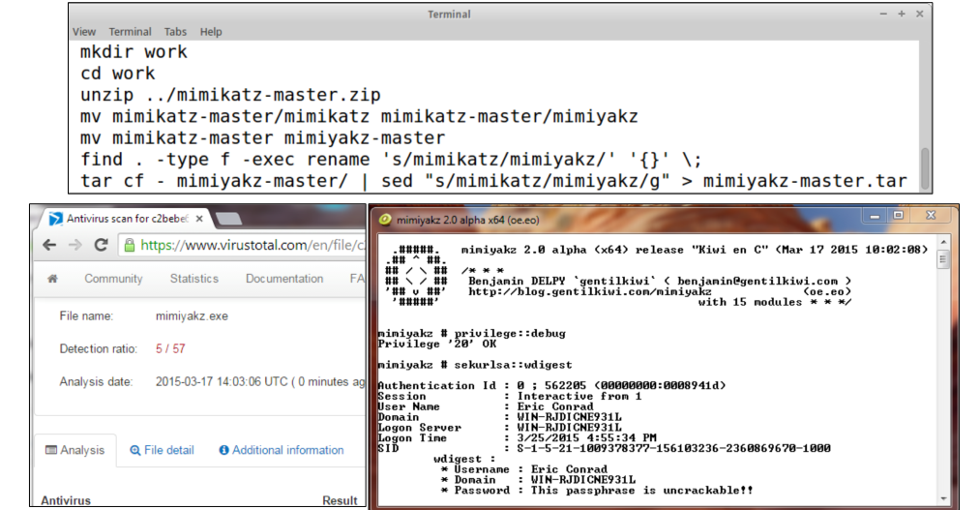Open the Help menu in Terminal
This screenshot has width=980, height=510.
(x=211, y=32)
